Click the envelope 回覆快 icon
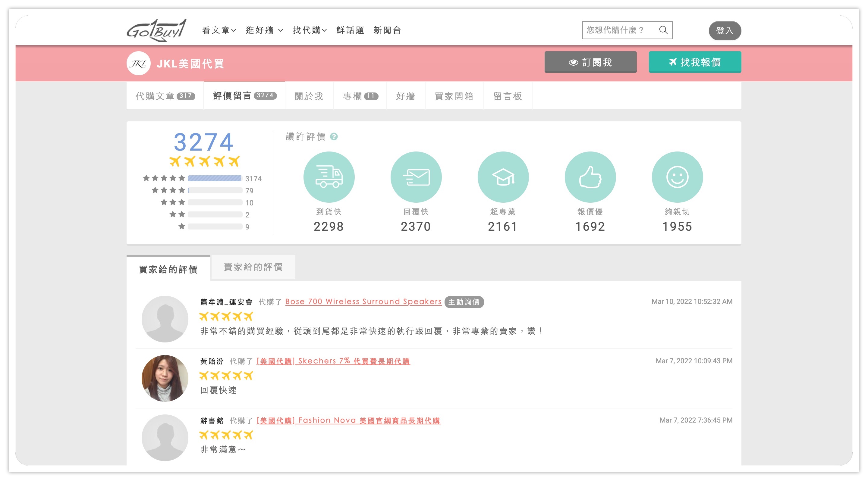The image size is (868, 481). click(416, 177)
